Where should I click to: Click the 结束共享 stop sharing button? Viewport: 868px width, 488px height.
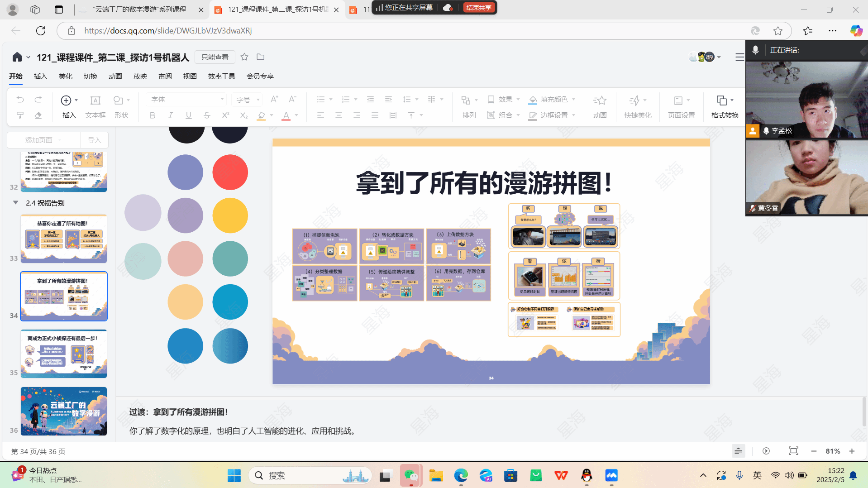[479, 8]
